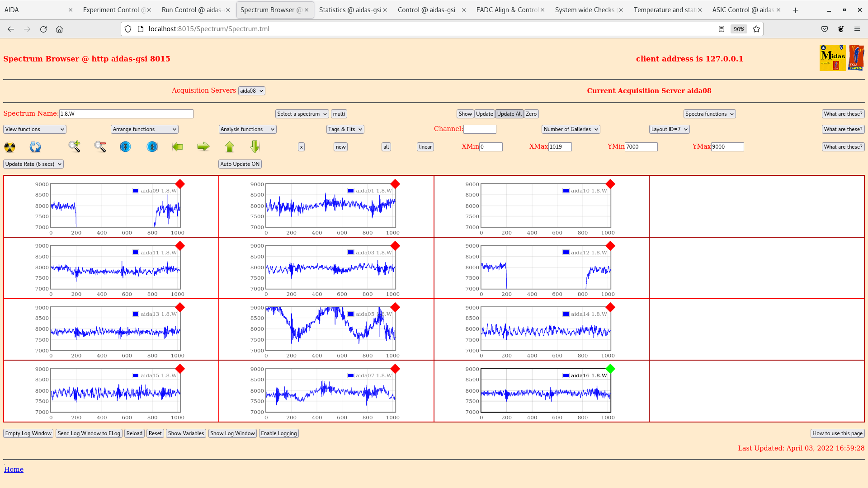Click the browser extensions icon
868x488 pixels.
[x=841, y=29]
